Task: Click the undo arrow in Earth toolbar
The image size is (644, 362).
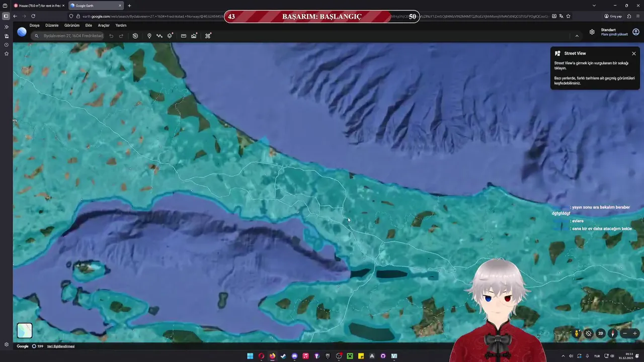Action: (111, 36)
